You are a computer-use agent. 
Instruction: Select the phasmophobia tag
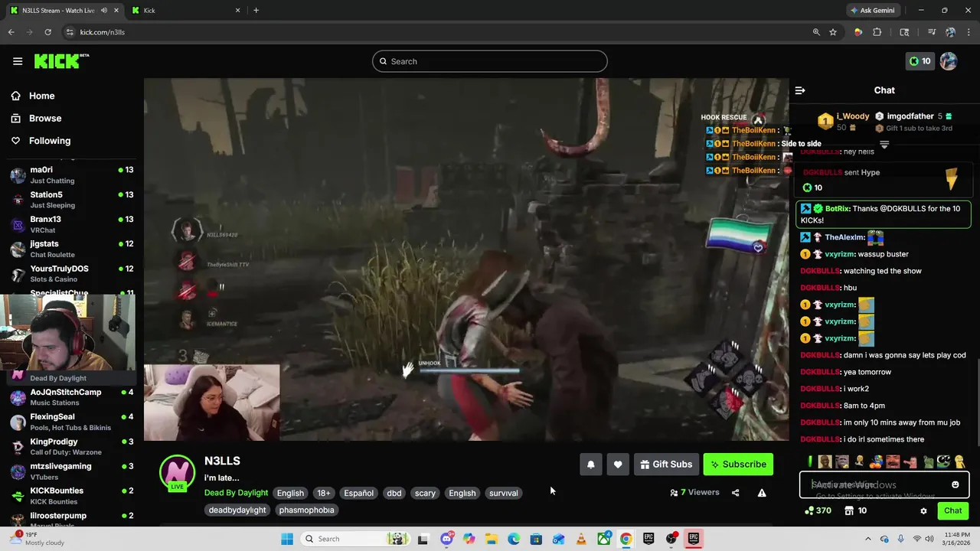click(x=306, y=510)
